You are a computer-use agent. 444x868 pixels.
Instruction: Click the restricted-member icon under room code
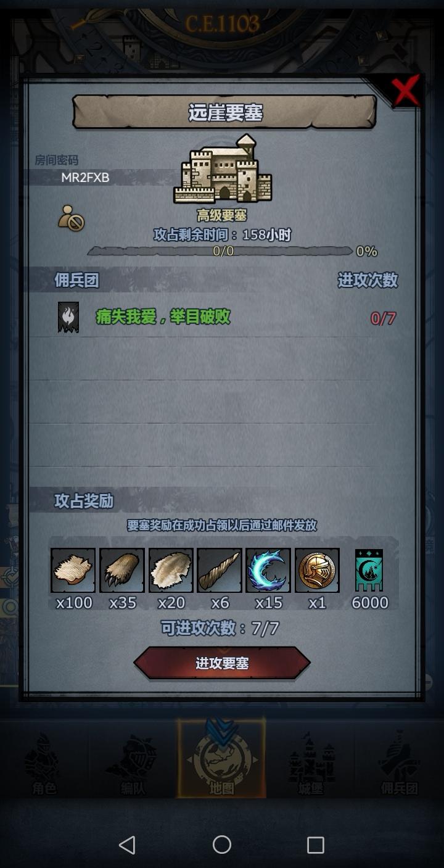pyautogui.click(x=71, y=218)
